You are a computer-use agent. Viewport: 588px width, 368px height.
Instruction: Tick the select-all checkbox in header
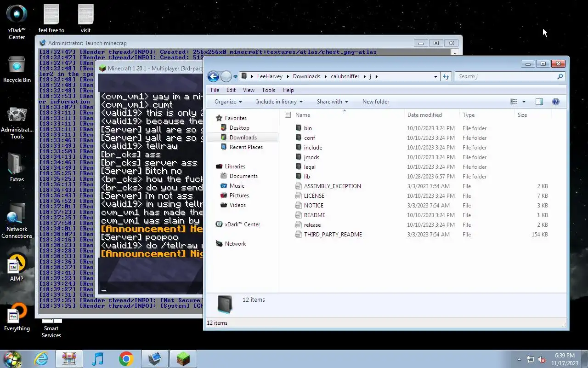pos(288,115)
